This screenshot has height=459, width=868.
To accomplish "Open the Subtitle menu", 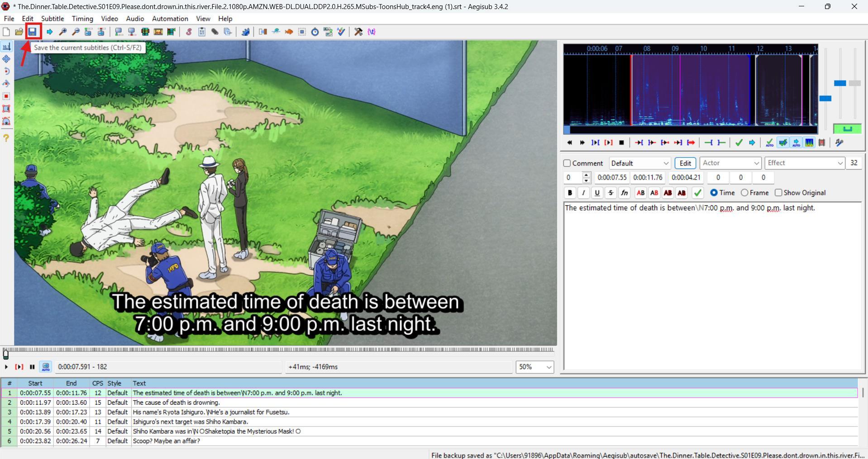I will 52,19.
